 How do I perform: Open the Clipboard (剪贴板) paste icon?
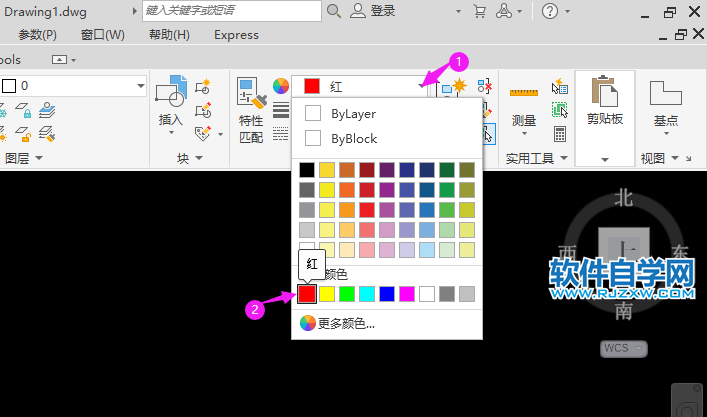pyautogui.click(x=605, y=92)
